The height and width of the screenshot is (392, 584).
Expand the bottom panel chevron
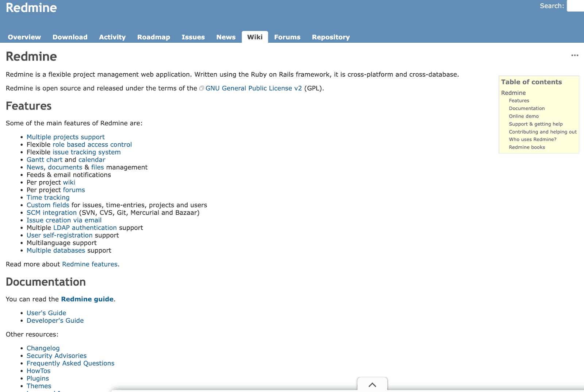pos(372,385)
